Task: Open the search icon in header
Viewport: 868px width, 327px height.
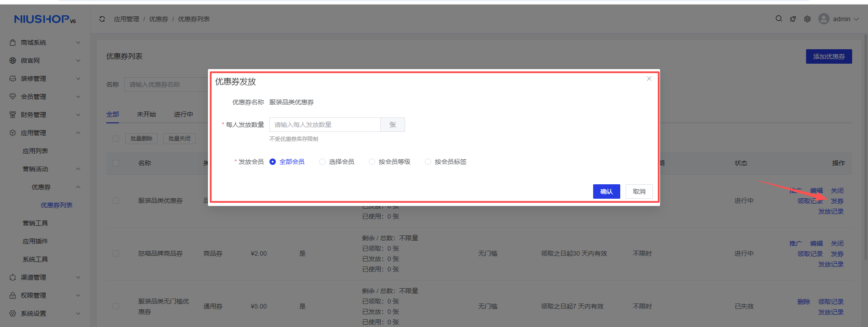Action: (x=778, y=19)
